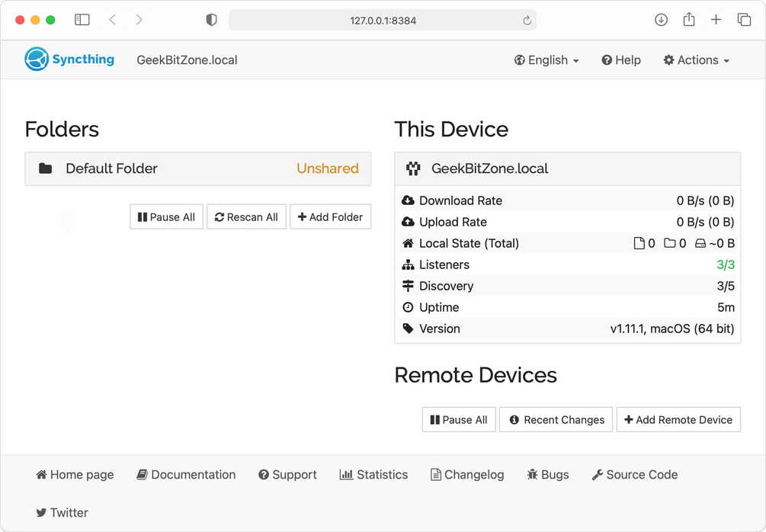Click the Discovery signpost icon
This screenshot has width=766, height=532.
[408, 286]
